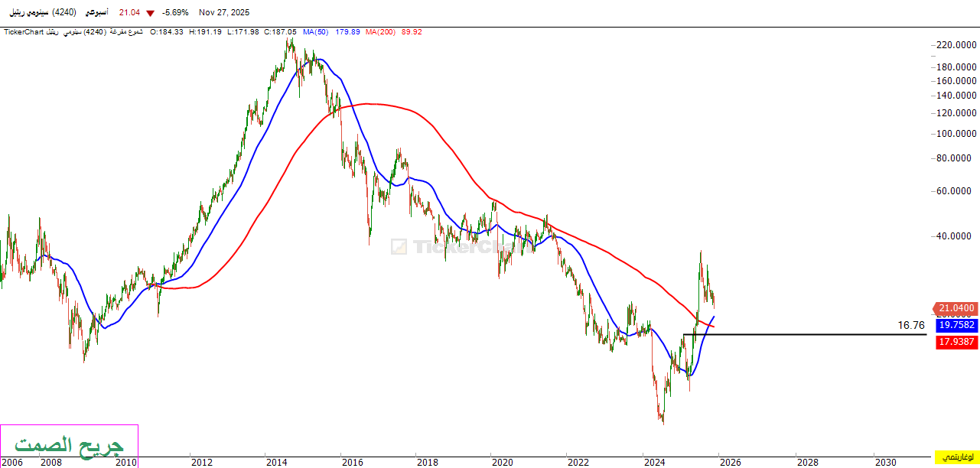Screen dimensions: 980x468
Task: Click the -5.69% change percentage in header
Action: 175,13
